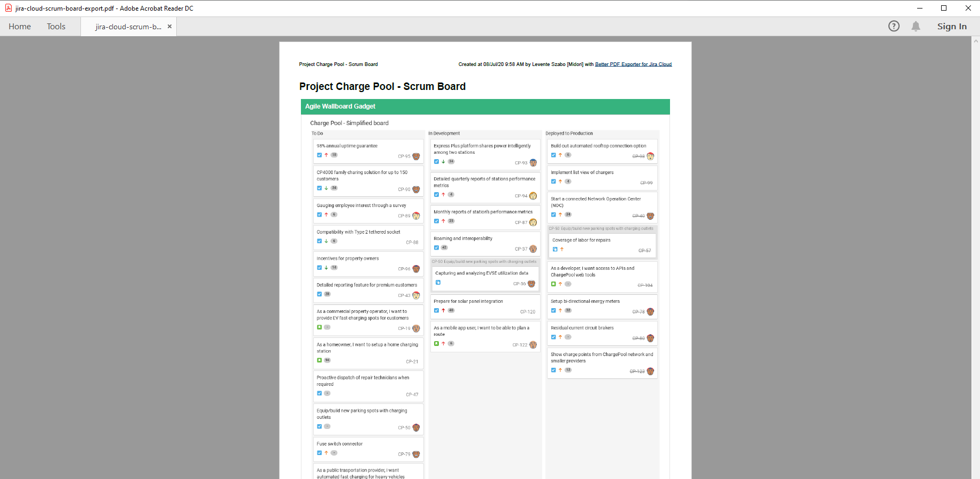Click the green story icon on the mobile app user card
Image resolution: width=980 pixels, height=479 pixels.
(436, 344)
